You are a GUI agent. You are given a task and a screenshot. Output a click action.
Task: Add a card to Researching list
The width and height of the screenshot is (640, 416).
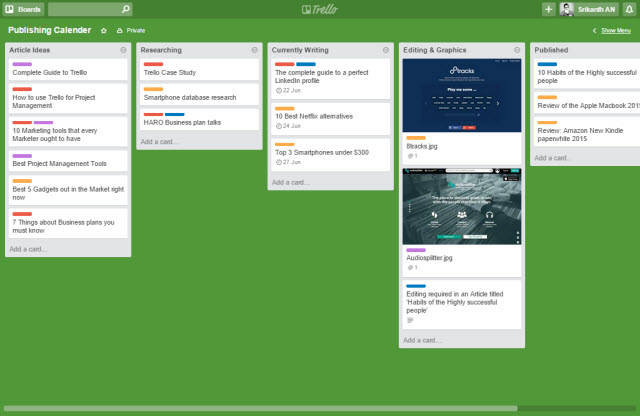tap(159, 142)
